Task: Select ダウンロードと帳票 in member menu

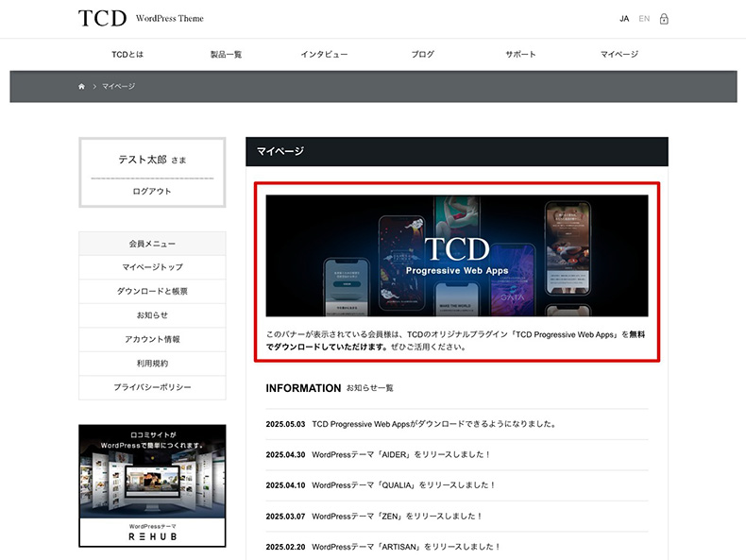Action: point(152,291)
